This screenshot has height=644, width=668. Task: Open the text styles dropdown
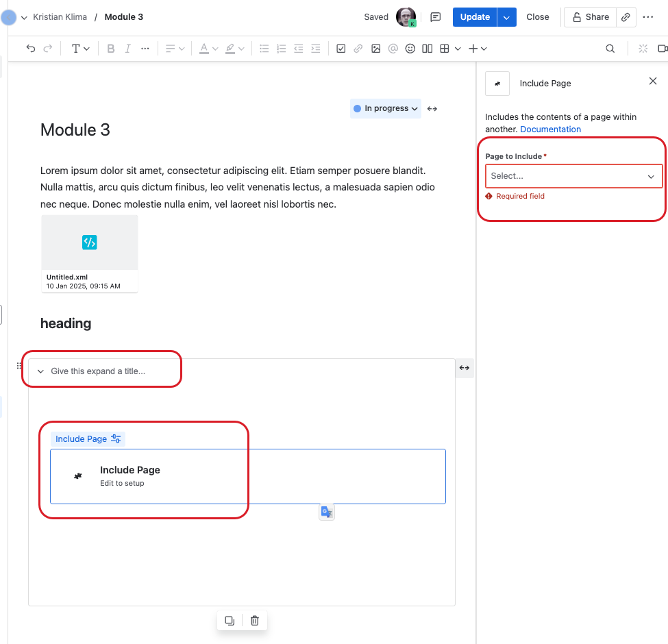[80, 49]
